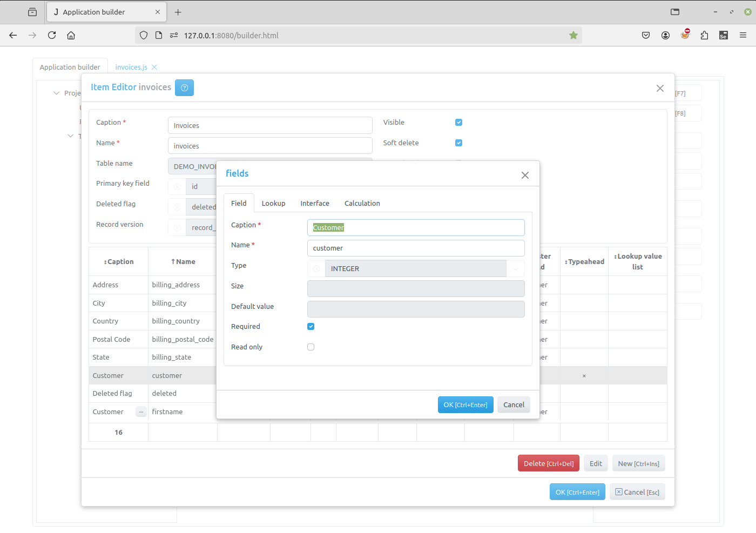Image resolution: width=756 pixels, height=533 pixels.
Task: Enable the Read only checkbox
Action: coord(310,347)
